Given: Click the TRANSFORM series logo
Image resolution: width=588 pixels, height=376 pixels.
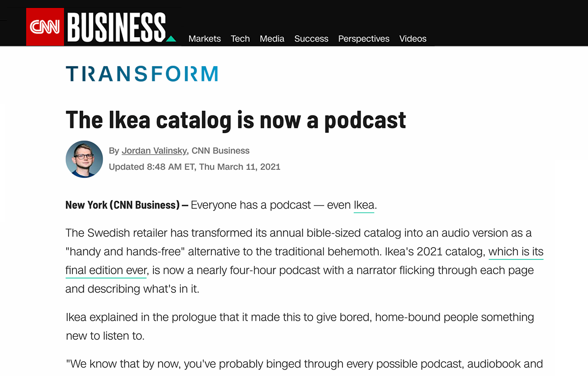Looking at the screenshot, I should point(142,74).
